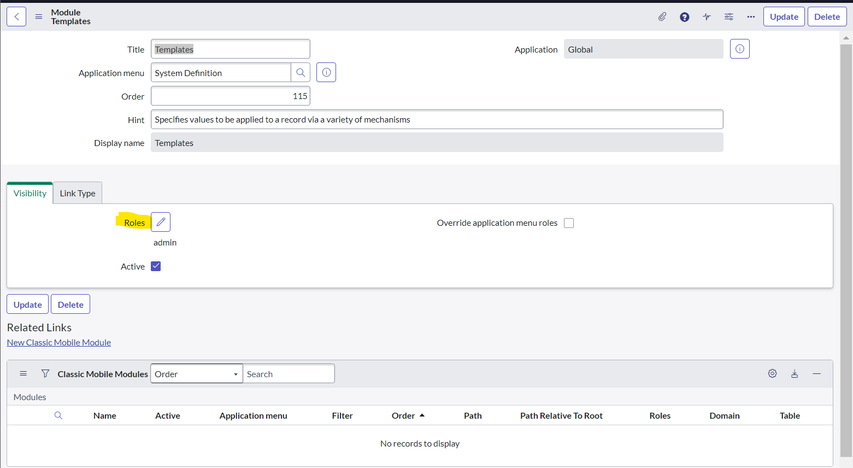This screenshot has height=468, width=853.
Task: Open more options ellipsis in header
Action: click(x=751, y=17)
